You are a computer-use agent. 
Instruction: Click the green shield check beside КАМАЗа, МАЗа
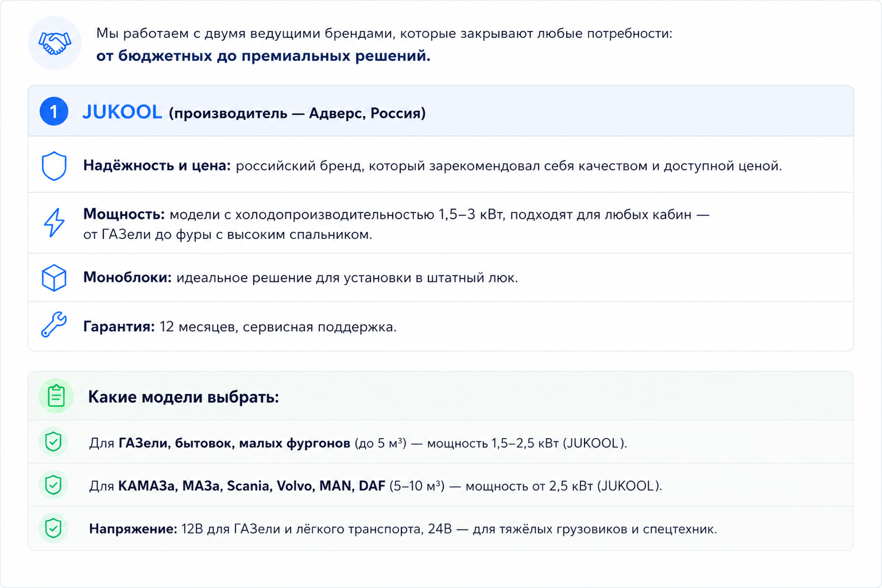coord(53,485)
